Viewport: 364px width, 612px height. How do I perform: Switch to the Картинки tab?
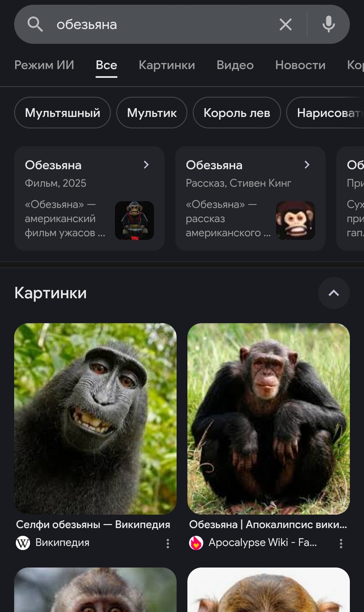[167, 65]
